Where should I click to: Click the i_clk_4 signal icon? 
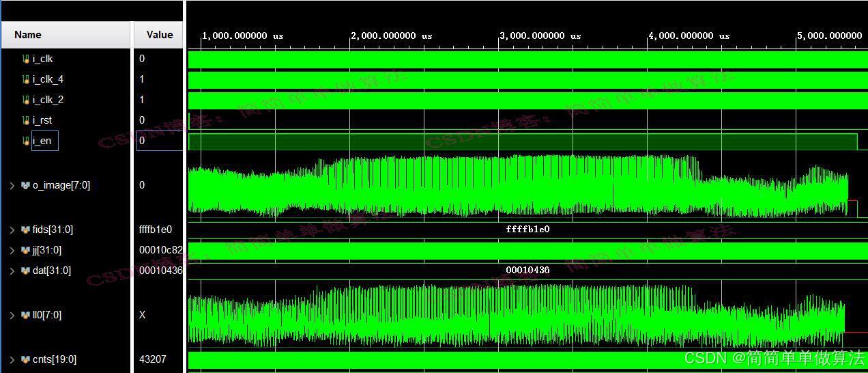[x=26, y=79]
